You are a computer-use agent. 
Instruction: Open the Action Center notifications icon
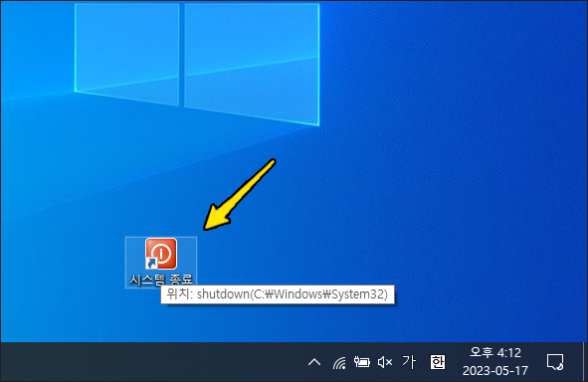point(555,362)
